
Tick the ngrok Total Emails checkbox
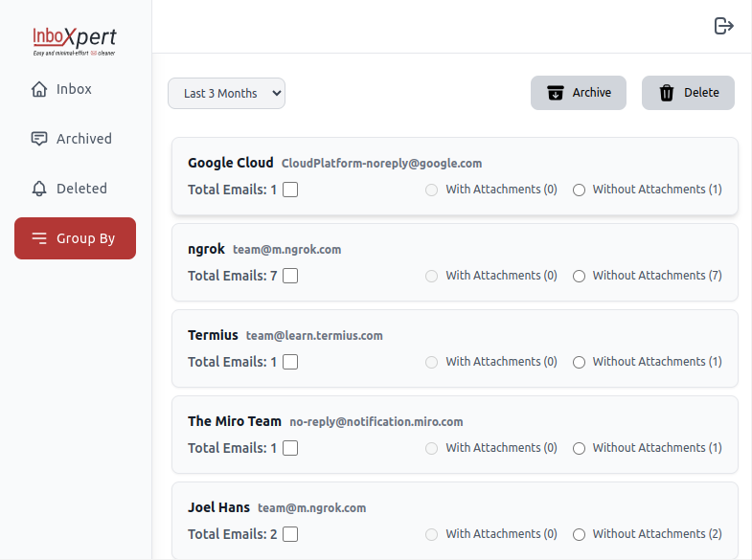click(290, 276)
